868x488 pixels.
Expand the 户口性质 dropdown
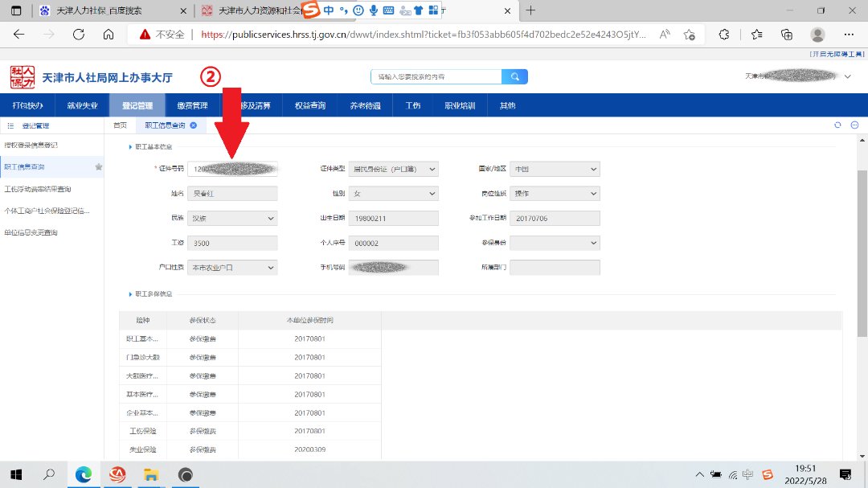pos(232,268)
